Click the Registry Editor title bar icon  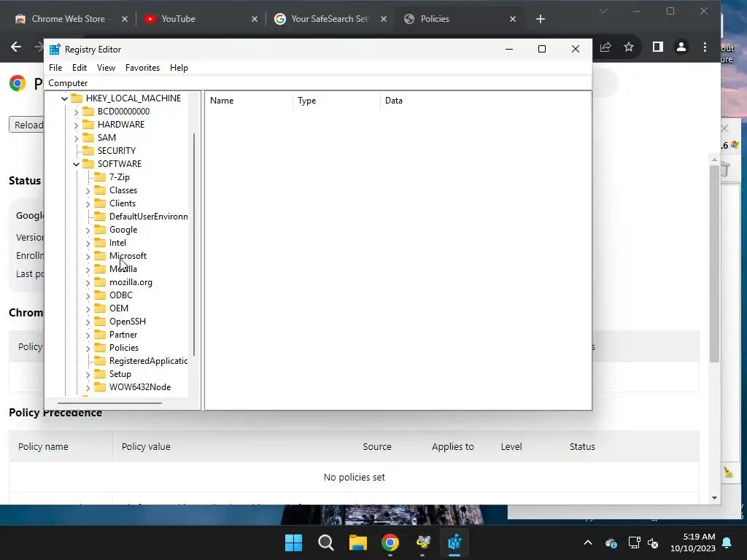coord(55,49)
